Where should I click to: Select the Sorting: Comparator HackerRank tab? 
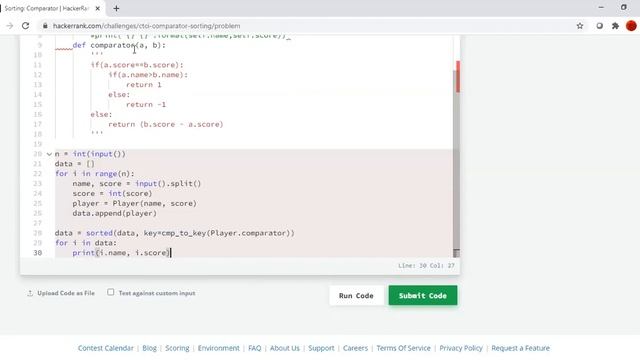coord(47,8)
